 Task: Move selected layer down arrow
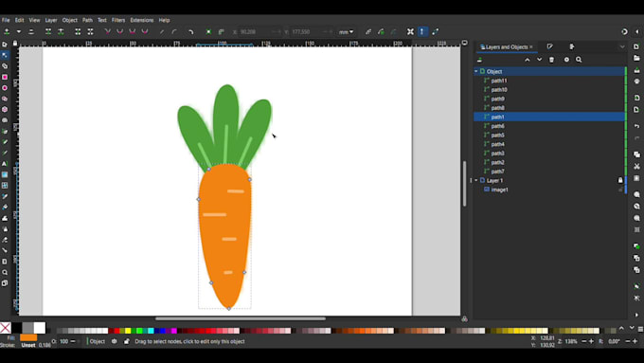[x=539, y=60]
